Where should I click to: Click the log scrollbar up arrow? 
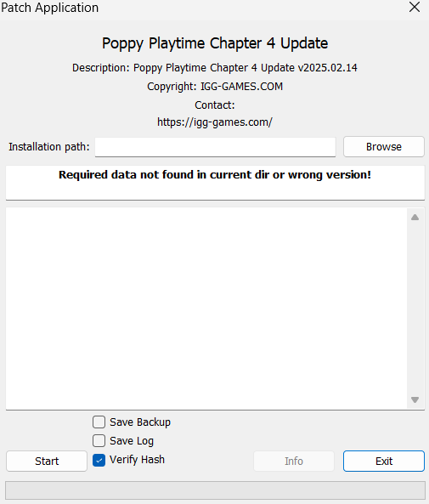point(415,218)
